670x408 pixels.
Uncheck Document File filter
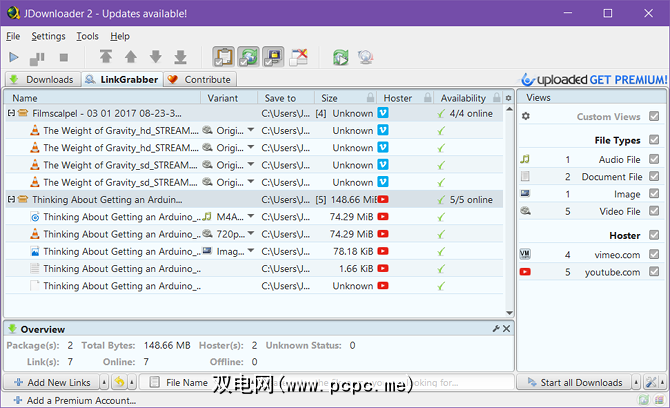[654, 176]
